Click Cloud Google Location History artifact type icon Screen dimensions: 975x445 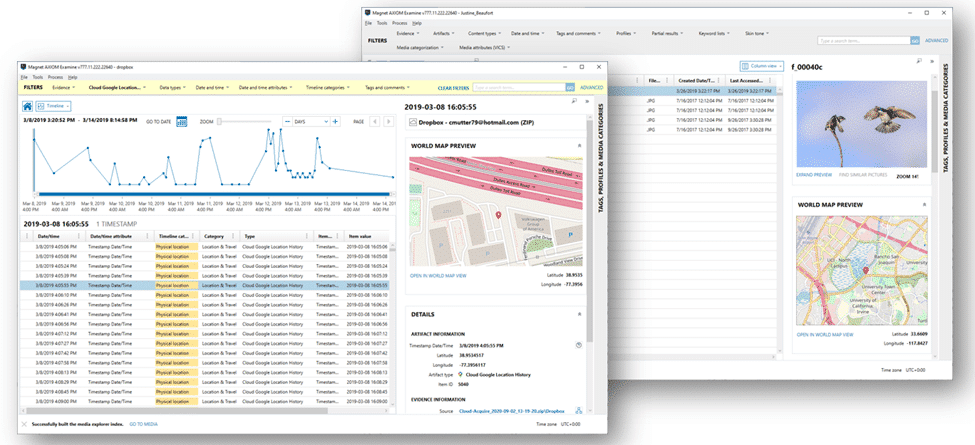(x=460, y=375)
